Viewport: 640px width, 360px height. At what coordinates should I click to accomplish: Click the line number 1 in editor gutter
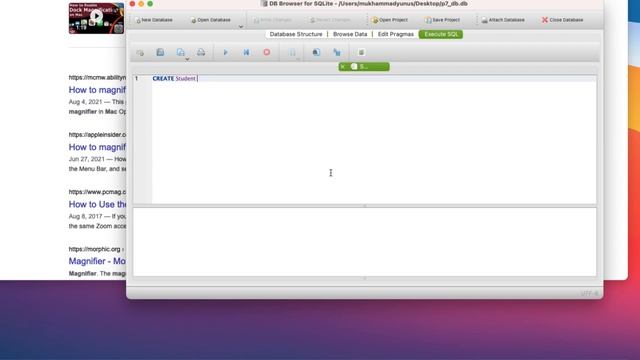tap(137, 78)
